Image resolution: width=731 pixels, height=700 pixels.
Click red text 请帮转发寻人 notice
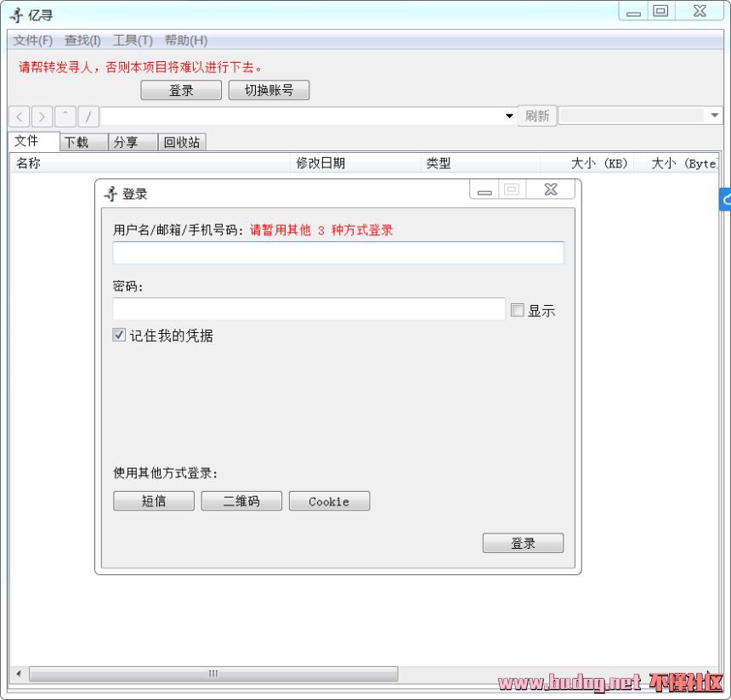[140, 67]
